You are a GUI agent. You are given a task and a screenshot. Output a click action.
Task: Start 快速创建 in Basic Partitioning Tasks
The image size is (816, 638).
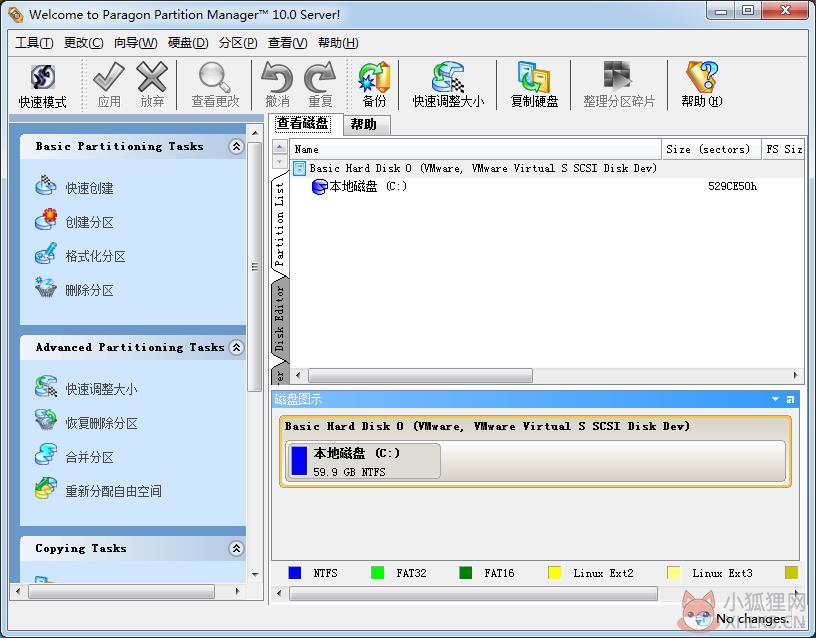click(x=74, y=187)
